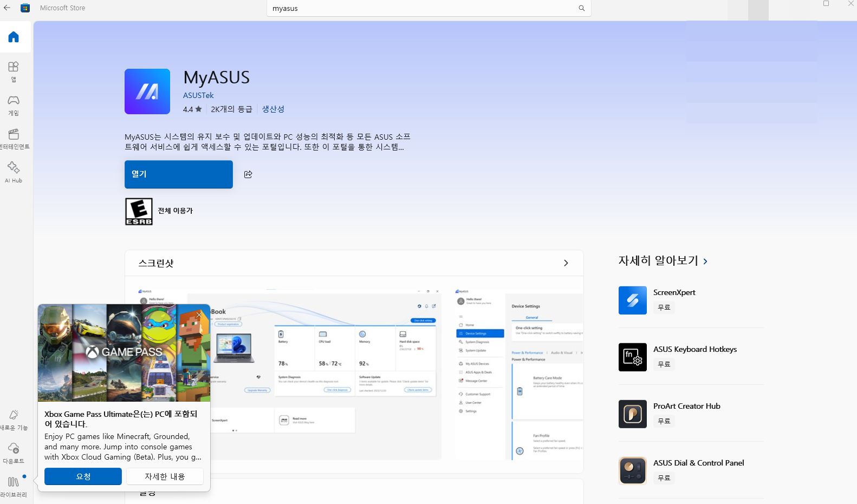Click the MyASUS description paragraph
857x504 pixels.
click(x=268, y=142)
